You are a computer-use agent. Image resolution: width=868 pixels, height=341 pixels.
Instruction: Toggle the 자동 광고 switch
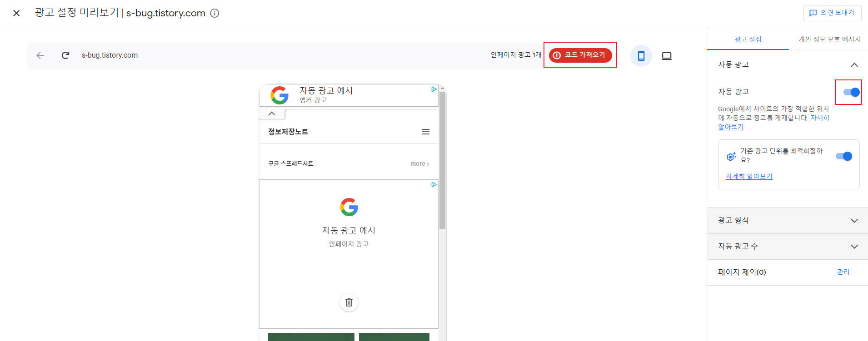click(851, 92)
